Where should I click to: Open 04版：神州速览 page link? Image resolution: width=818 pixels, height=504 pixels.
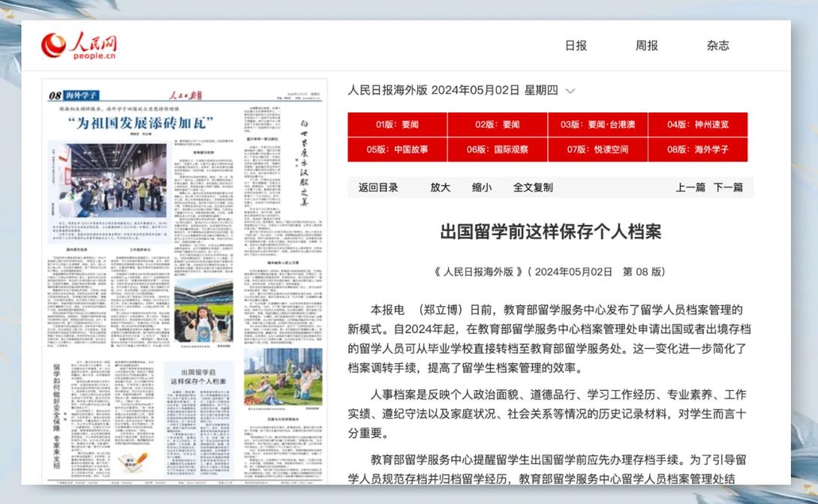tap(697, 124)
